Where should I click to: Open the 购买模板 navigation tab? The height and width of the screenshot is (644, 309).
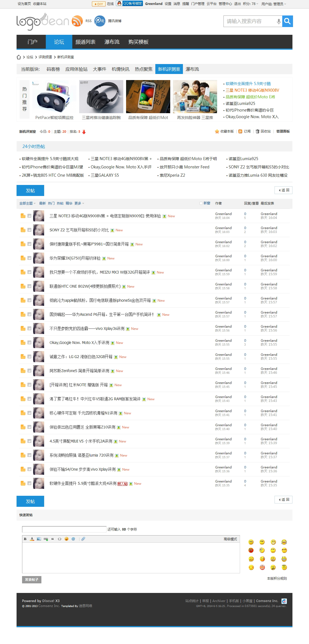coord(138,42)
